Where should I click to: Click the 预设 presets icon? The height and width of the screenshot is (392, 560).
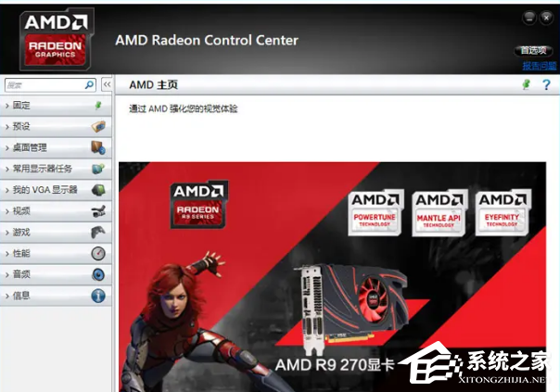(98, 126)
